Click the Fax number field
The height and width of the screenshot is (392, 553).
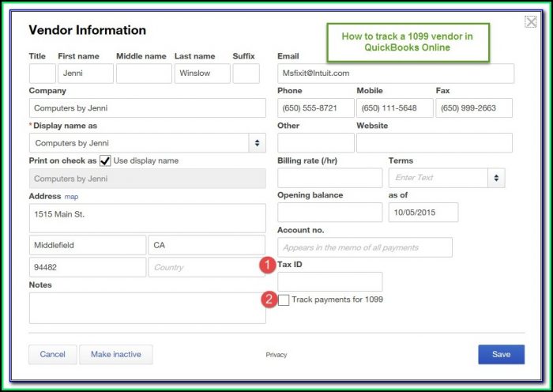coord(474,108)
